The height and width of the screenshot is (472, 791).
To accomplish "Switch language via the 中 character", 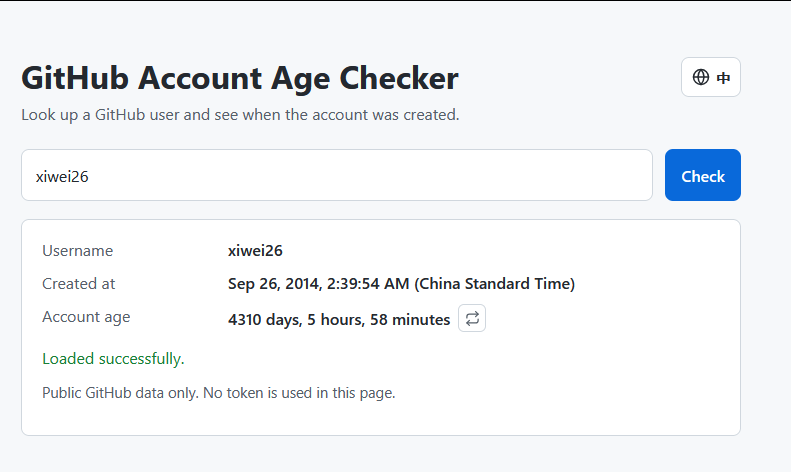I will (x=723, y=78).
